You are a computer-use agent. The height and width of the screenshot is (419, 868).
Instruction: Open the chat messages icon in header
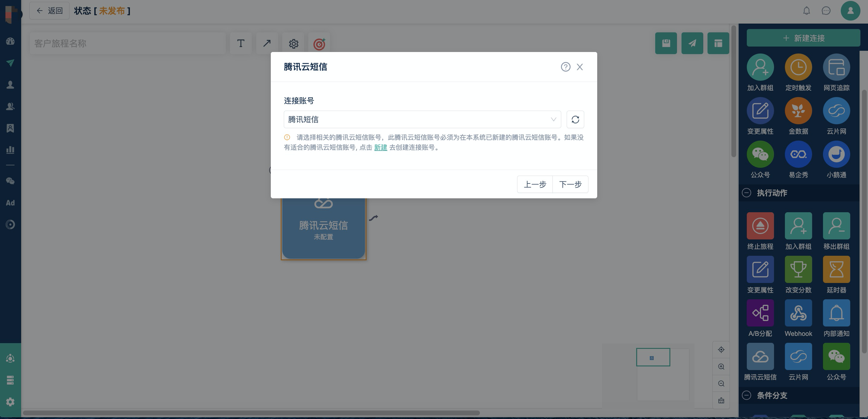(826, 11)
